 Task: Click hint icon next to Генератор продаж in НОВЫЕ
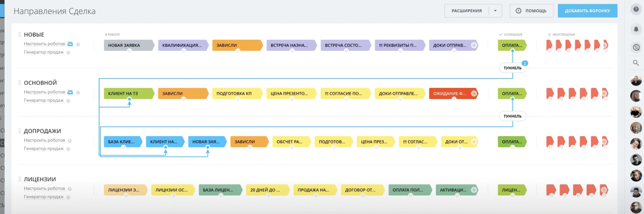pos(69,53)
